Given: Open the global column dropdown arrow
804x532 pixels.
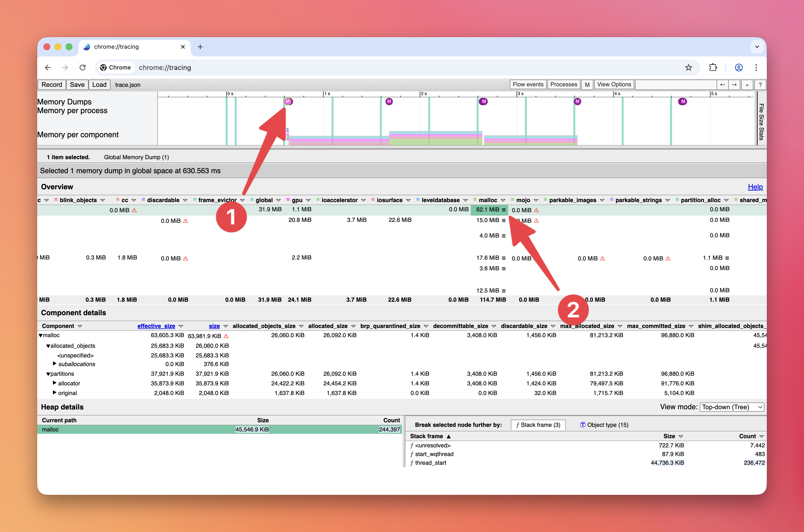Looking at the screenshot, I should pyautogui.click(x=278, y=200).
